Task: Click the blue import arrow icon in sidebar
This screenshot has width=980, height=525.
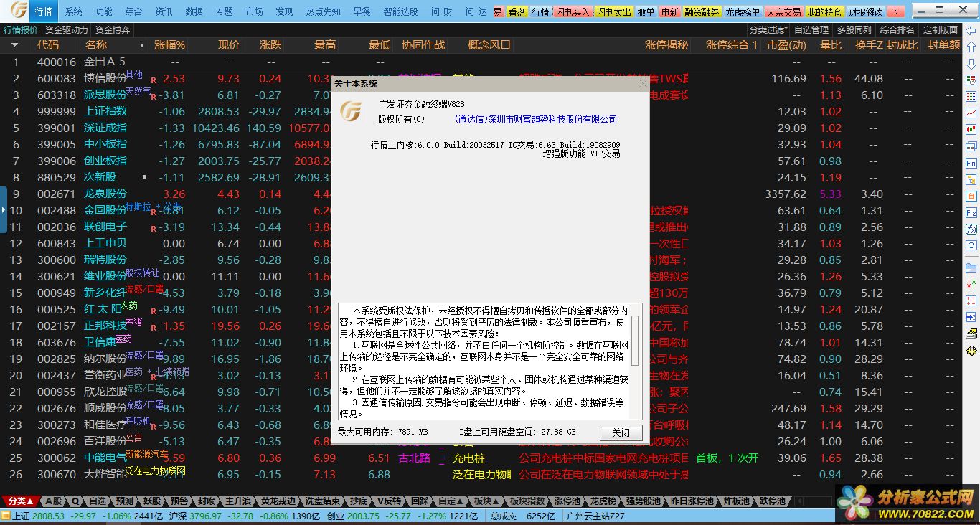Action: [971, 317]
